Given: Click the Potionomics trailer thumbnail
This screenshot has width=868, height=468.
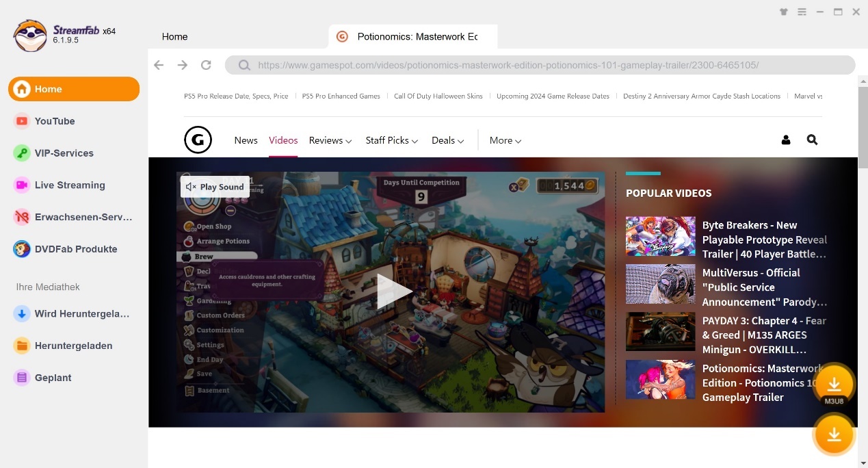Looking at the screenshot, I should (x=660, y=380).
